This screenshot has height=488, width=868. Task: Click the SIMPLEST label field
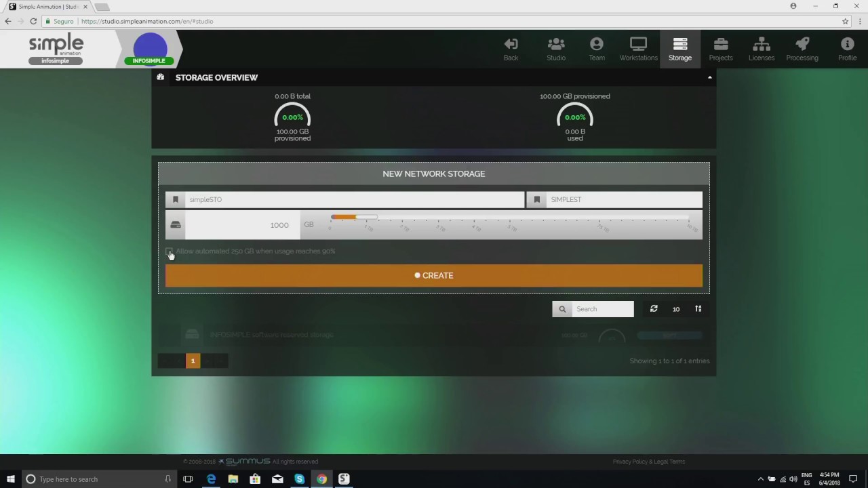point(623,199)
